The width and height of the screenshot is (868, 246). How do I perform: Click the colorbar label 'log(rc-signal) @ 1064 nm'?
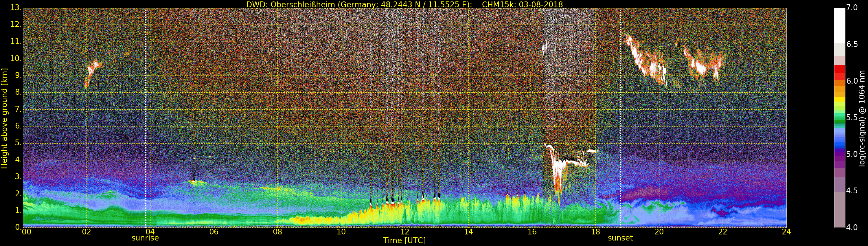click(862, 118)
